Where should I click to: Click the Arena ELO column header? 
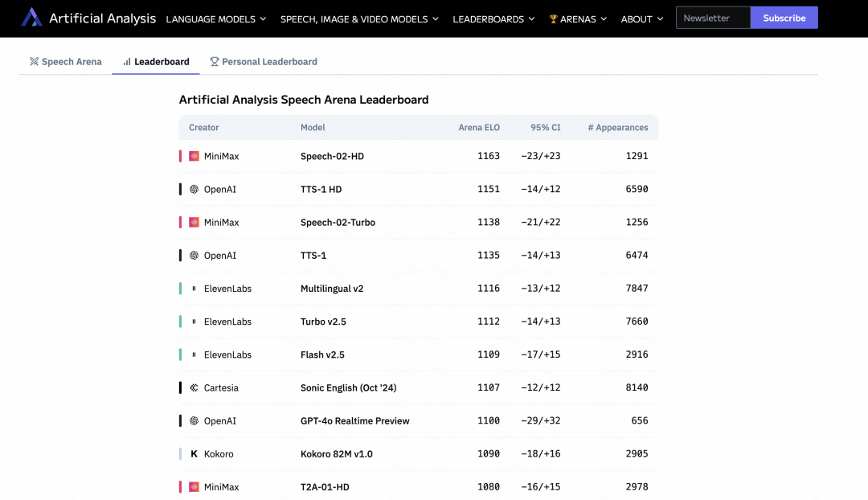(479, 127)
